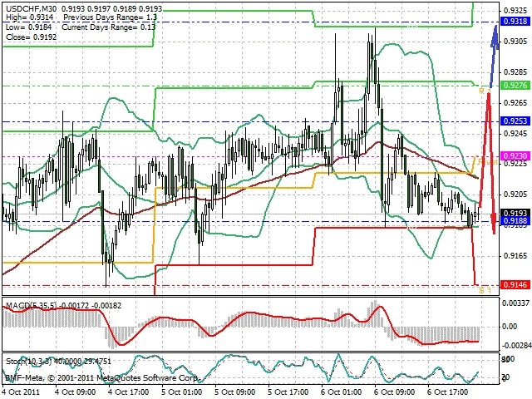Click the Pivot label on the chart
Viewport: 532px width, 399px height.
tap(488, 162)
